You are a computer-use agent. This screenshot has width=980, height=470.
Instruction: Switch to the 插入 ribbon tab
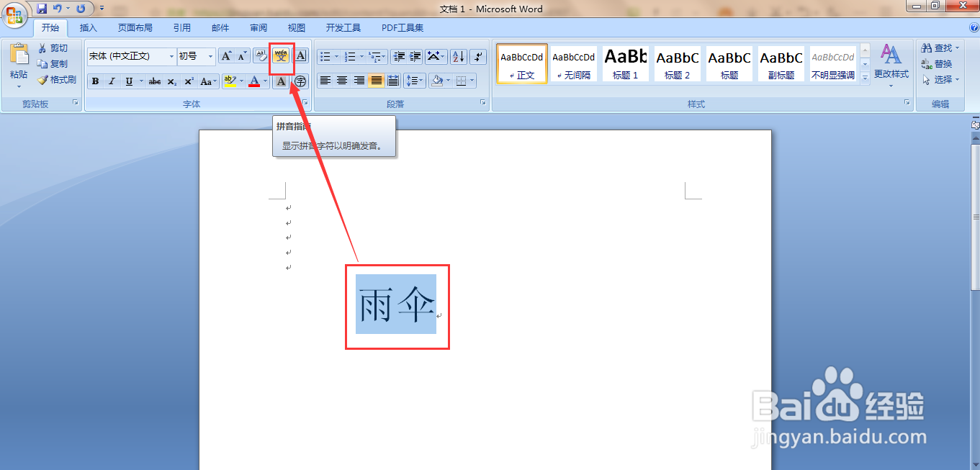(x=88, y=27)
